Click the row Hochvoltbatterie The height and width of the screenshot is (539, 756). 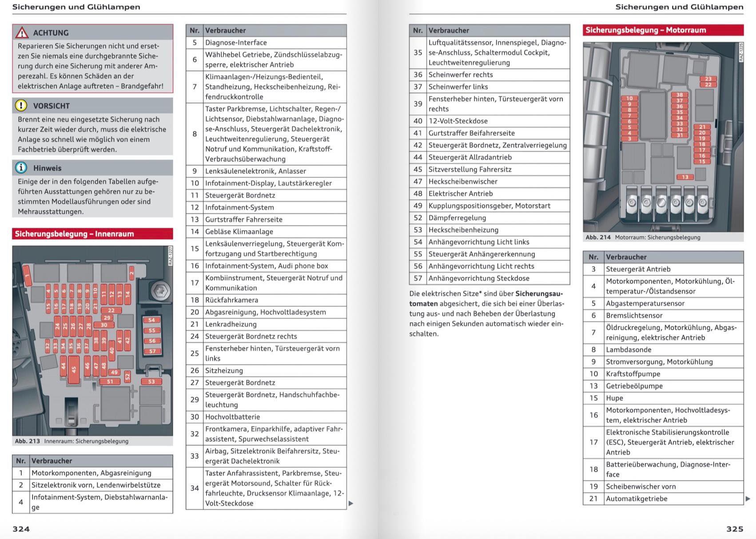click(x=266, y=417)
